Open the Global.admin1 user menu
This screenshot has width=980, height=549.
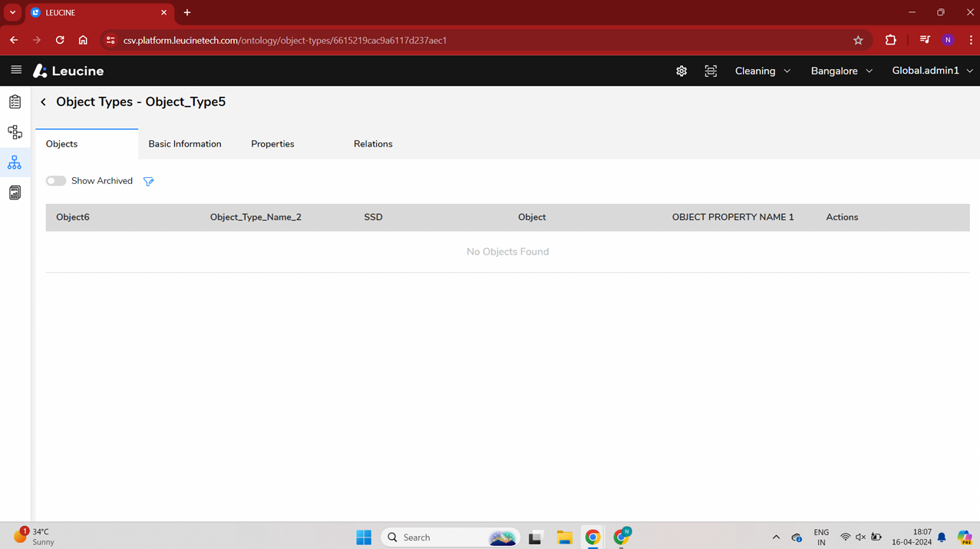click(932, 71)
